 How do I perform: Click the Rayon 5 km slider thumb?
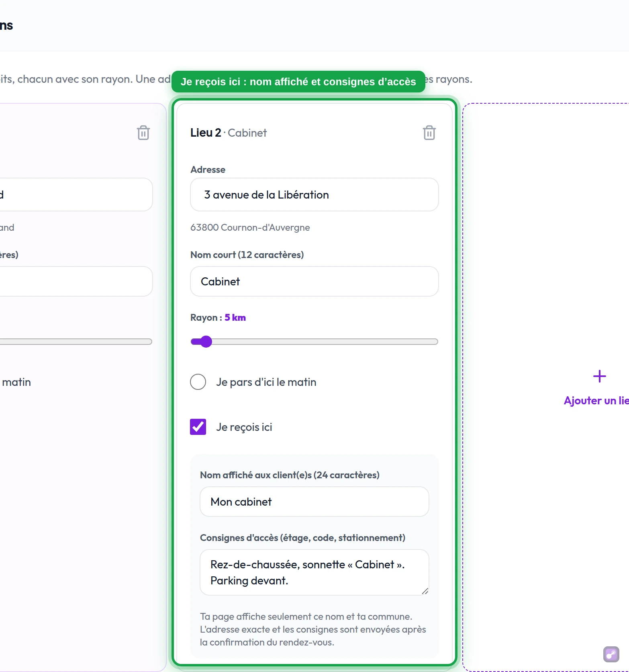point(206,342)
